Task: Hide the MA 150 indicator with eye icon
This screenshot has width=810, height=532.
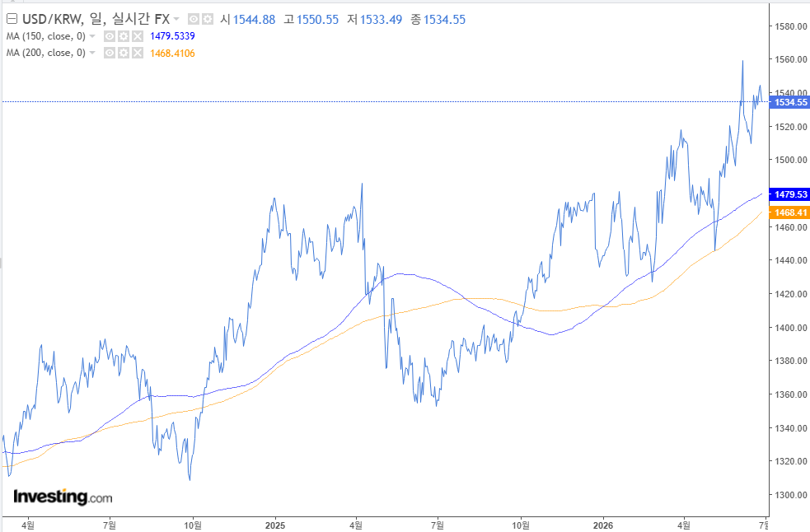Action: coord(110,36)
